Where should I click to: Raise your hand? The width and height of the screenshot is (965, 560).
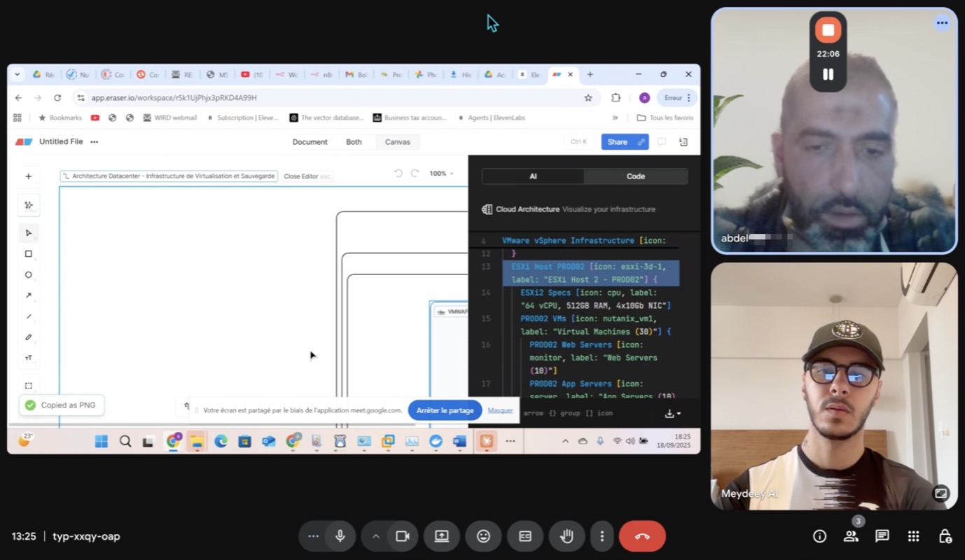coord(567,536)
